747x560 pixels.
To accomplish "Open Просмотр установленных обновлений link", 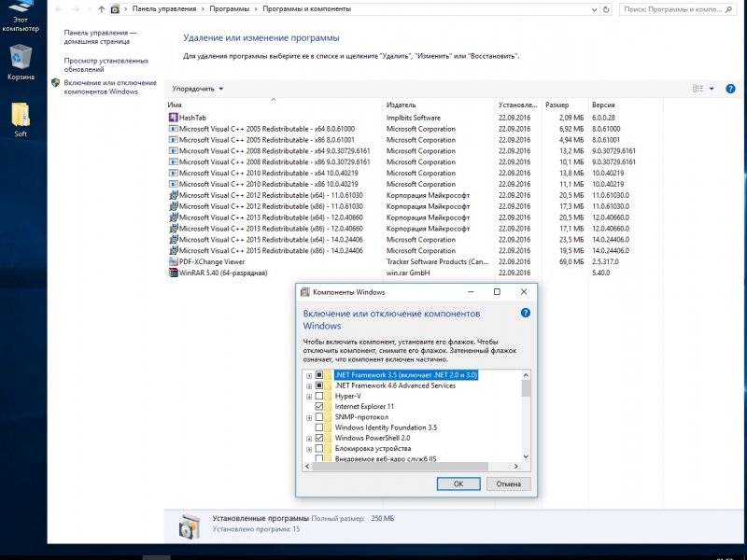I will coord(106,64).
